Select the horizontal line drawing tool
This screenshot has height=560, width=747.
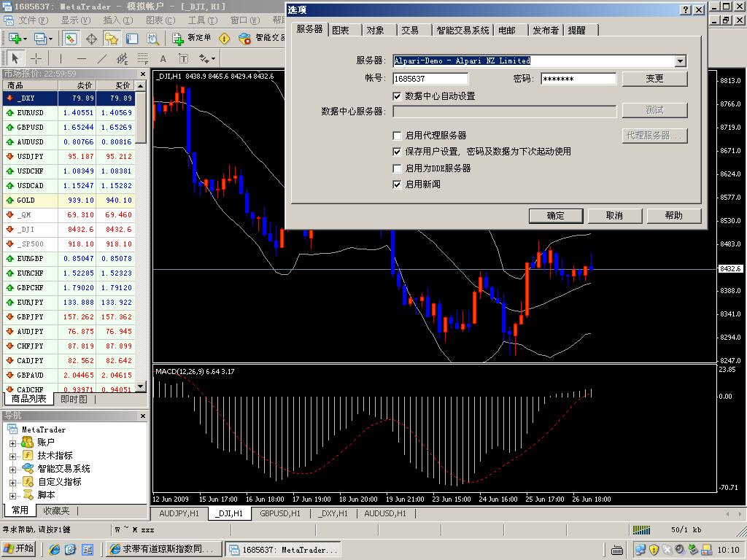pyautogui.click(x=82, y=58)
